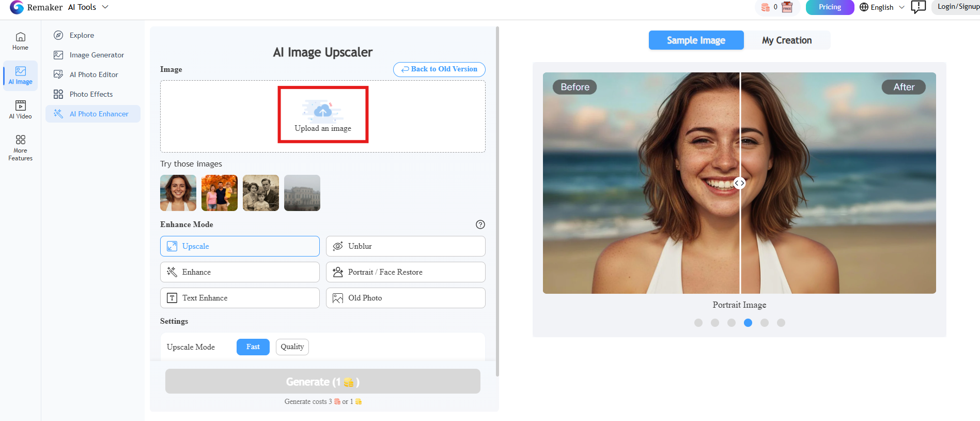
Task: Open the AI Video sidebar icon
Action: (x=20, y=106)
